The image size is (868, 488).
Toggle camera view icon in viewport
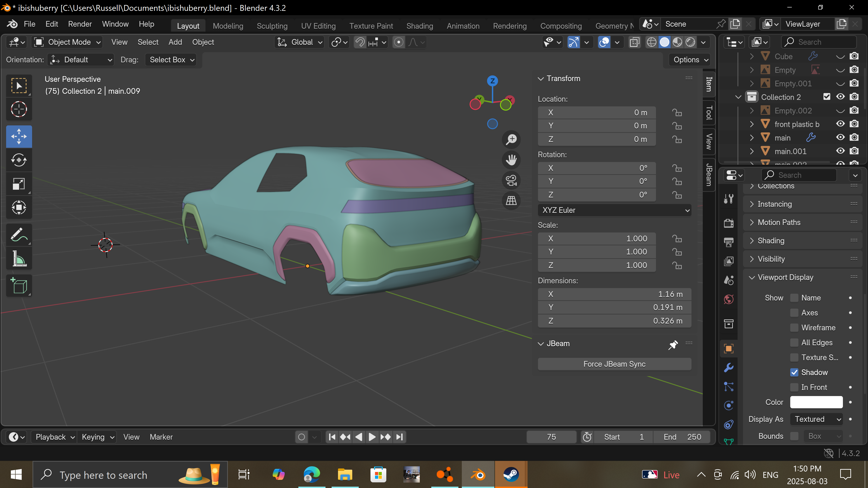click(512, 181)
